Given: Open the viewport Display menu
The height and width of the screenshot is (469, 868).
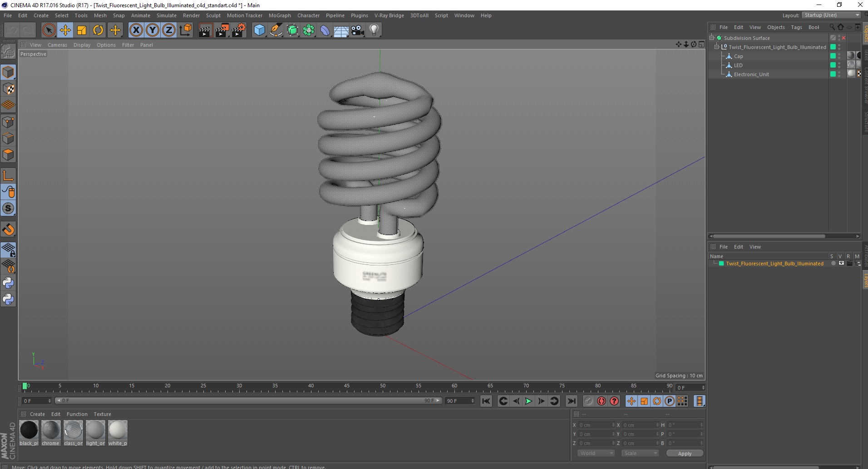Looking at the screenshot, I should coord(82,45).
